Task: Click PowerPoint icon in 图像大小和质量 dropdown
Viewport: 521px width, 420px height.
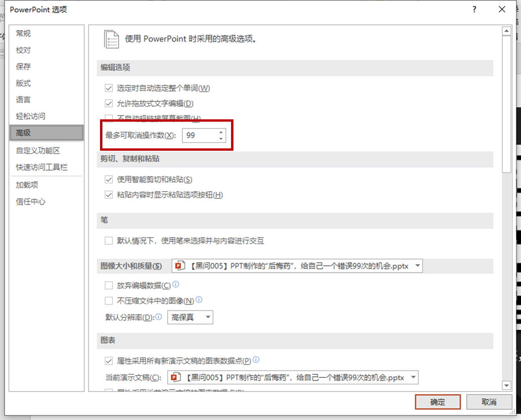Action: point(180,266)
